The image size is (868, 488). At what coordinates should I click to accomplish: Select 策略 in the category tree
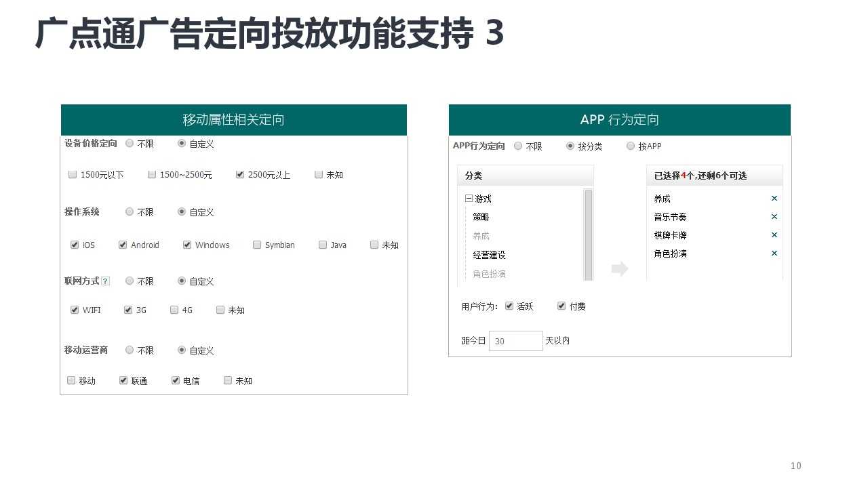(481, 217)
